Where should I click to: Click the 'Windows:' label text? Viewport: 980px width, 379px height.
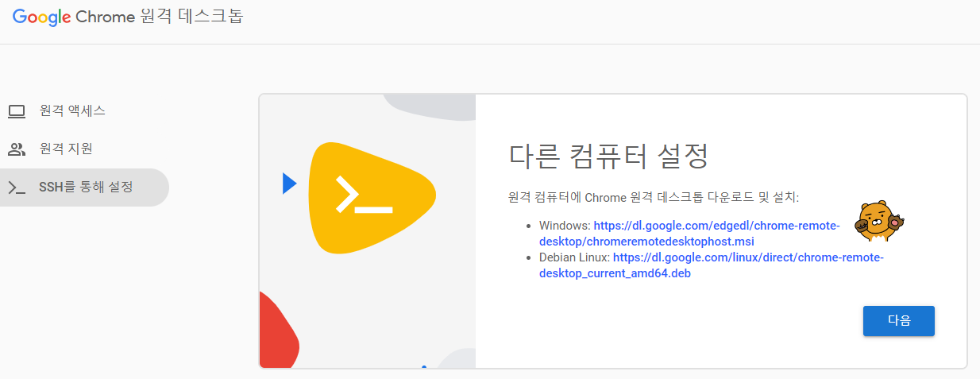click(565, 226)
